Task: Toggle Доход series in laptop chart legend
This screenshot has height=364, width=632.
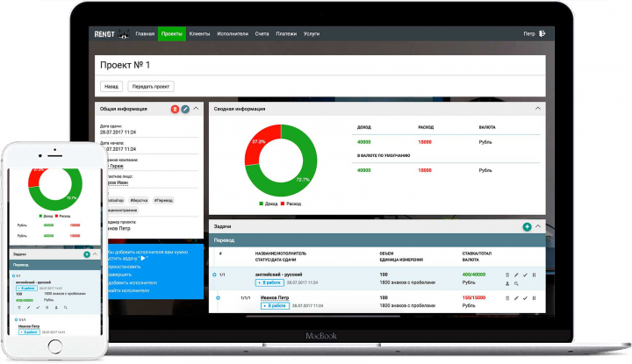Action: (x=268, y=203)
